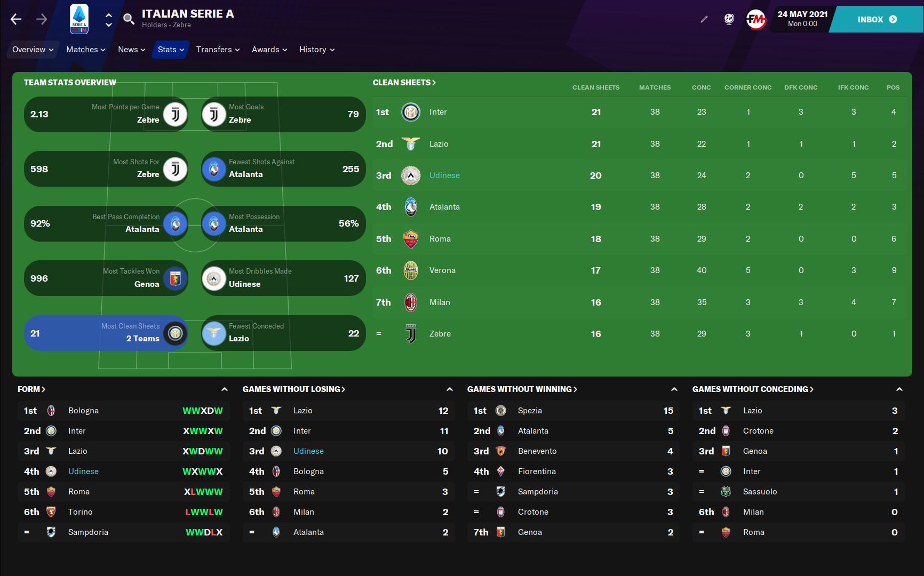924x576 pixels.
Task: Click the Roma badge in clean sheets table
Action: tap(411, 239)
